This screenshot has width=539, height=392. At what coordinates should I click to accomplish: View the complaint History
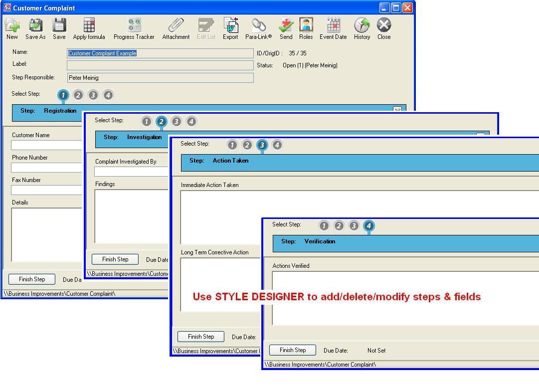[x=361, y=25]
